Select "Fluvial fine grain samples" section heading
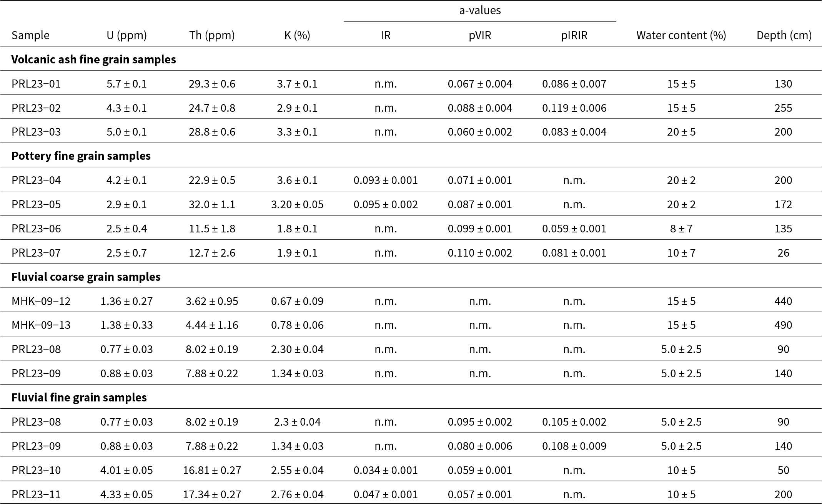 pyautogui.click(x=79, y=397)
